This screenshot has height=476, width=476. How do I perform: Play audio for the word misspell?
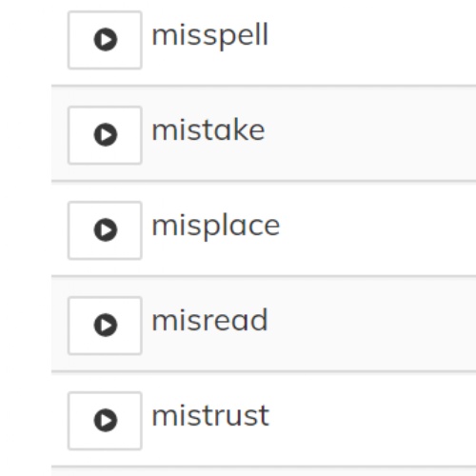(105, 40)
